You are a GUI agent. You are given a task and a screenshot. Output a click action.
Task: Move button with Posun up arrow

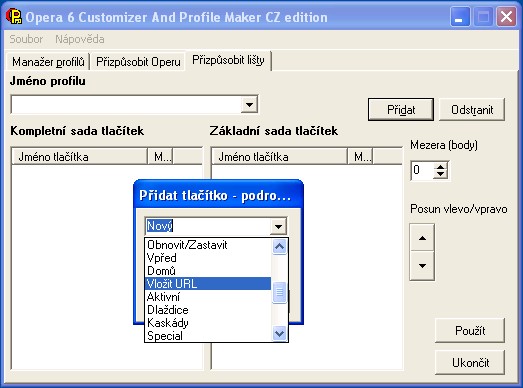click(x=422, y=238)
